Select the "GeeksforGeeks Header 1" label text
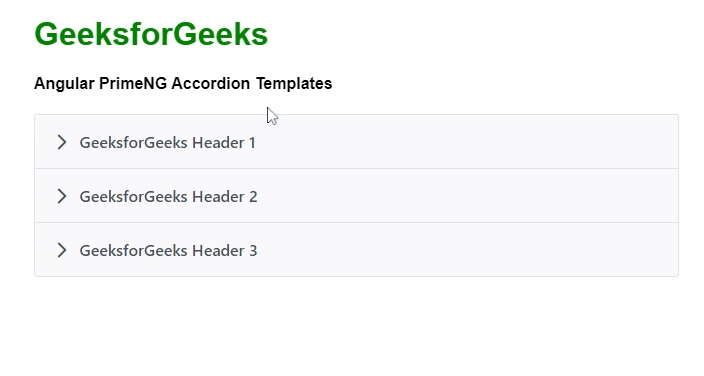Viewport: 704px width, 376px height. point(167,143)
